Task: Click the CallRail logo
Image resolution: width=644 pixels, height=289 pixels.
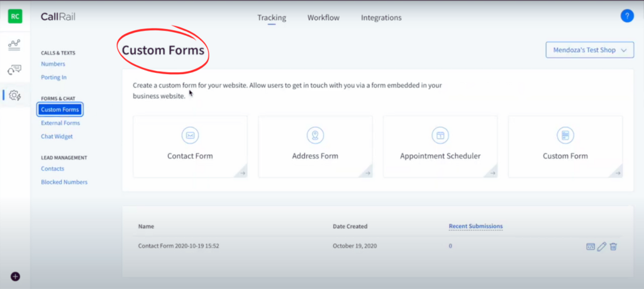Action: (x=58, y=17)
